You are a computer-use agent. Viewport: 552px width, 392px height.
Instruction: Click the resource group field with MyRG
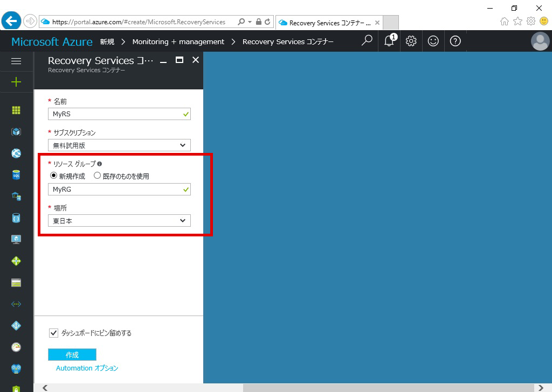(x=119, y=189)
